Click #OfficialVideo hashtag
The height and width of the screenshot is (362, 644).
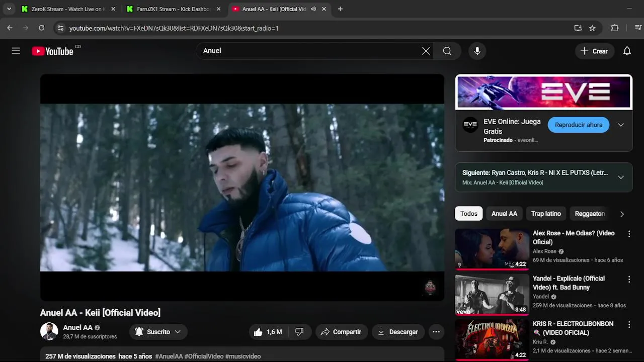click(x=204, y=356)
